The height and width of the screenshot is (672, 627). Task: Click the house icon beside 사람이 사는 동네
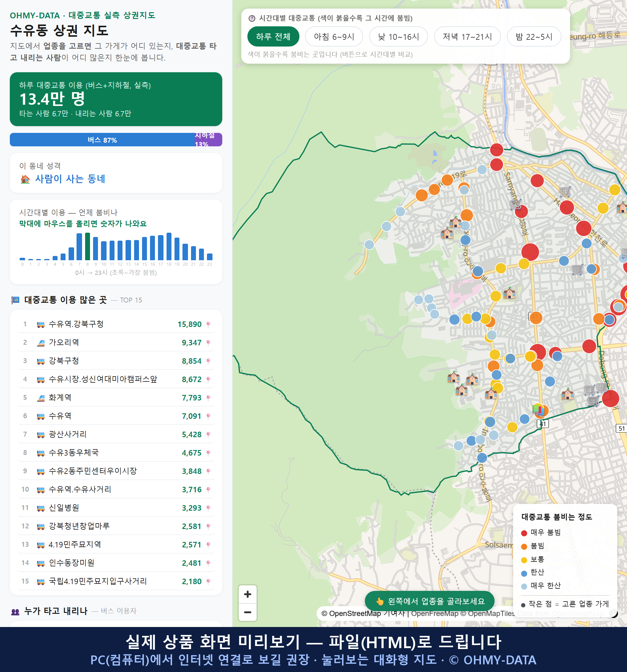click(25, 179)
